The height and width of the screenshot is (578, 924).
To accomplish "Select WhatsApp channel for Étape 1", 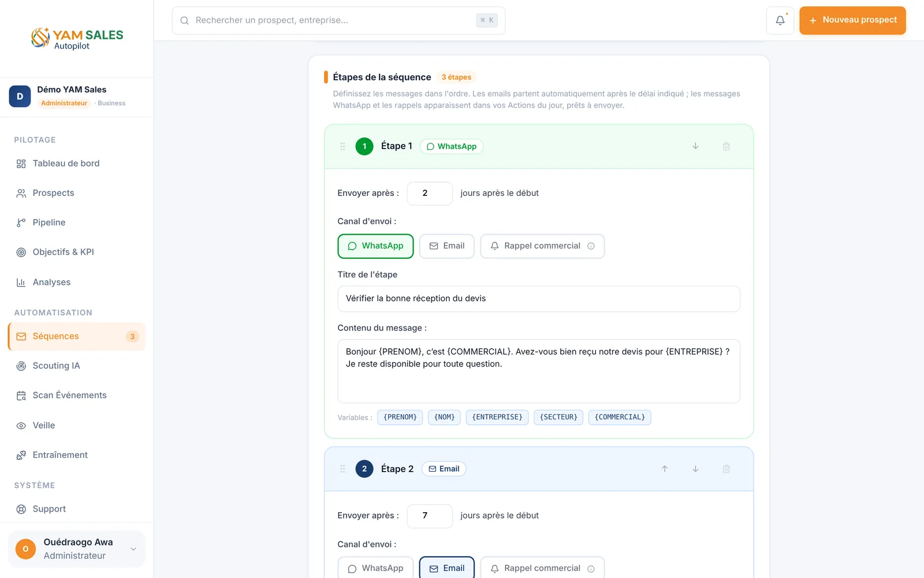I will 375,246.
